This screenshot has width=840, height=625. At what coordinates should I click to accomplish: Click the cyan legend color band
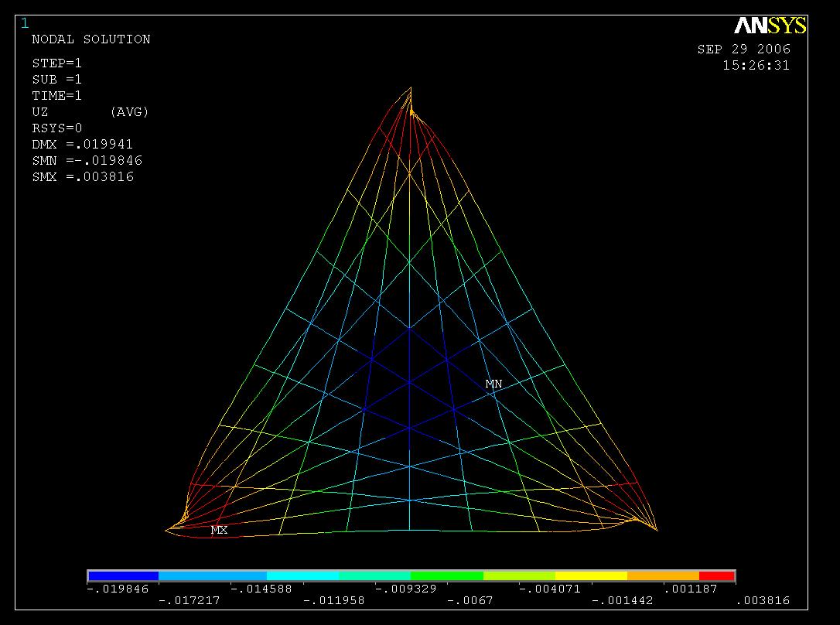tap(302, 576)
